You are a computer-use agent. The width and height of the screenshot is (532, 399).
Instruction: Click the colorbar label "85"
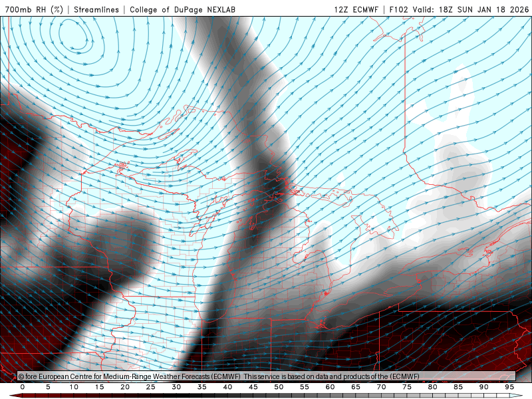(x=458, y=387)
